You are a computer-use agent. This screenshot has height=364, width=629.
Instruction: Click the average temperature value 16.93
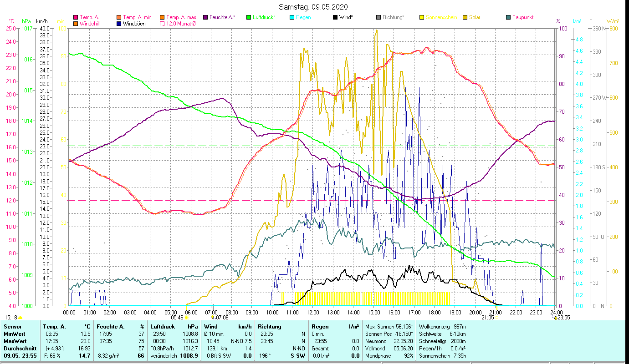coord(84,348)
